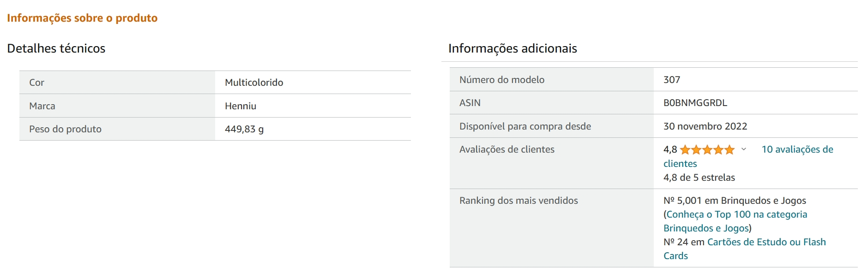This screenshot has height=278, width=868.
Task: Click the Número do modelo label
Action: point(502,80)
